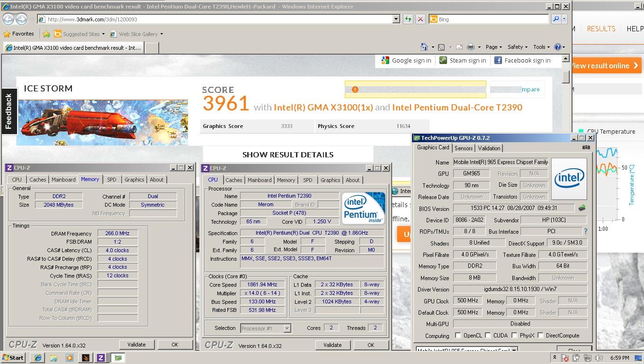
Task: Click the Bing search input box
Action: 489,19
